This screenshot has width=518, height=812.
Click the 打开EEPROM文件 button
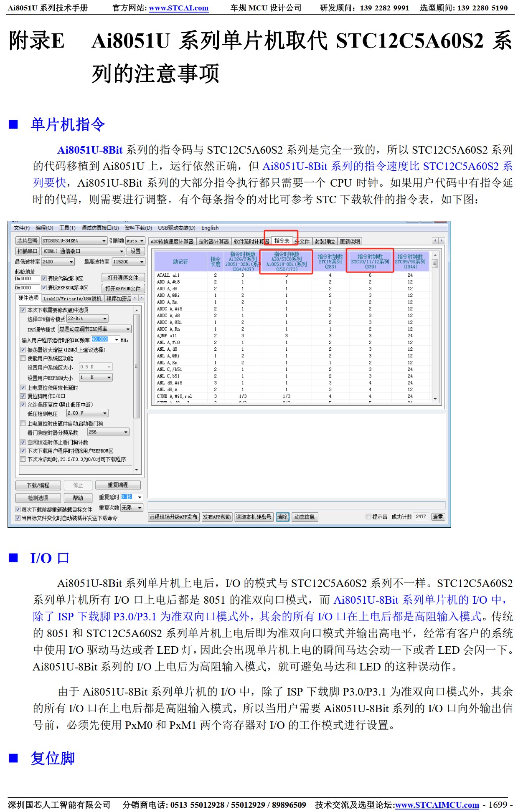pyautogui.click(x=123, y=288)
